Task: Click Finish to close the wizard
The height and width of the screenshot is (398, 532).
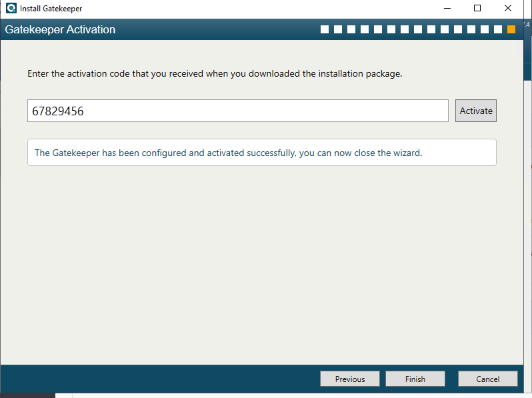Action: click(415, 379)
